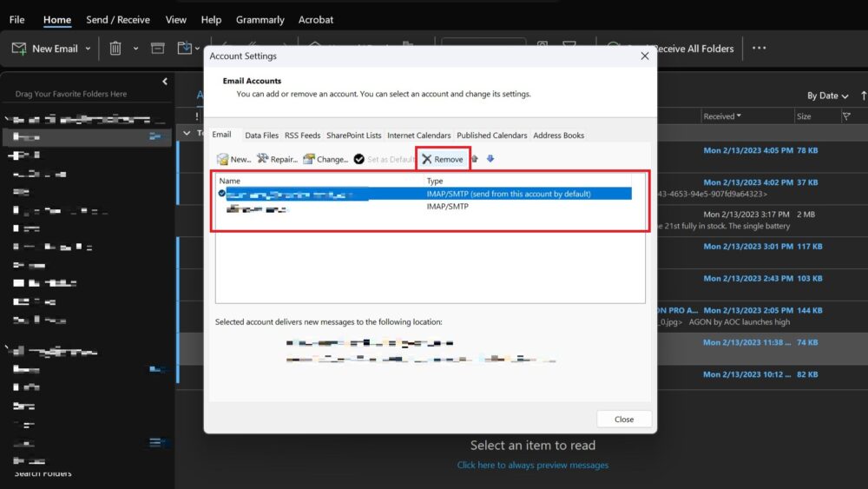Click the Size column header
The image size is (868, 489).
(x=804, y=116)
